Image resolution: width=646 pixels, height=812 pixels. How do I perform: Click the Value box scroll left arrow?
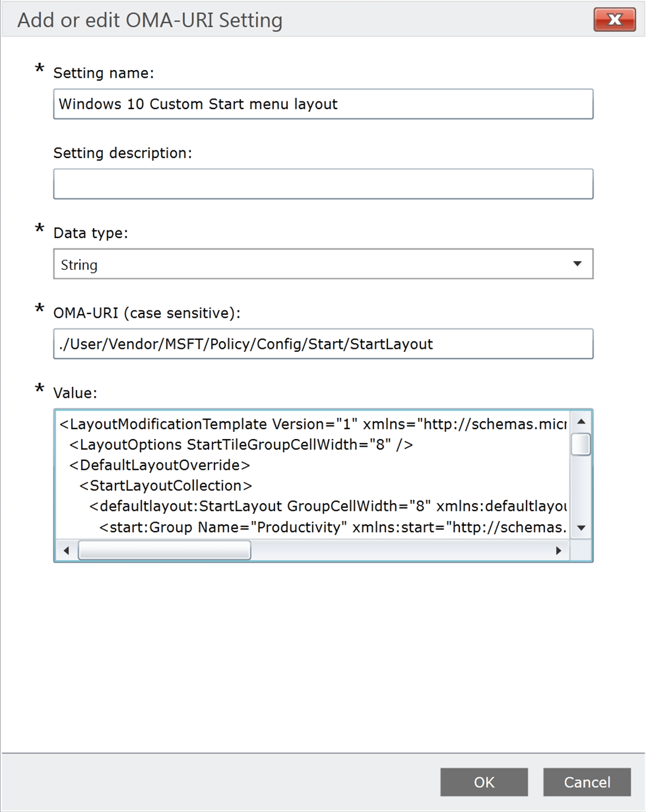(x=66, y=550)
